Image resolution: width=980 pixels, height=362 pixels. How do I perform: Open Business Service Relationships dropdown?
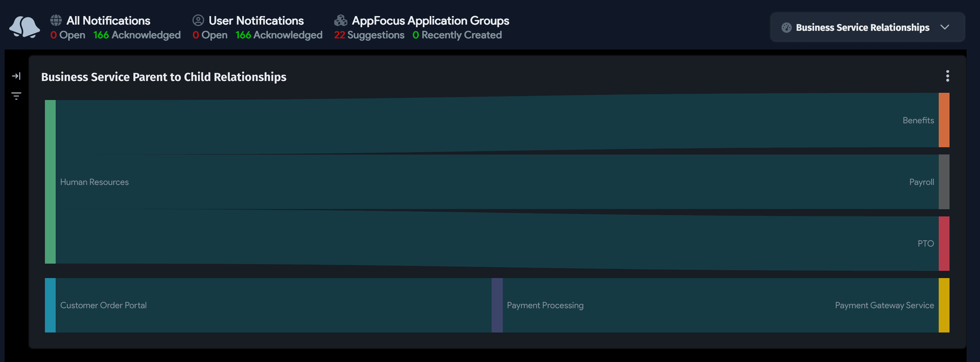click(862, 28)
